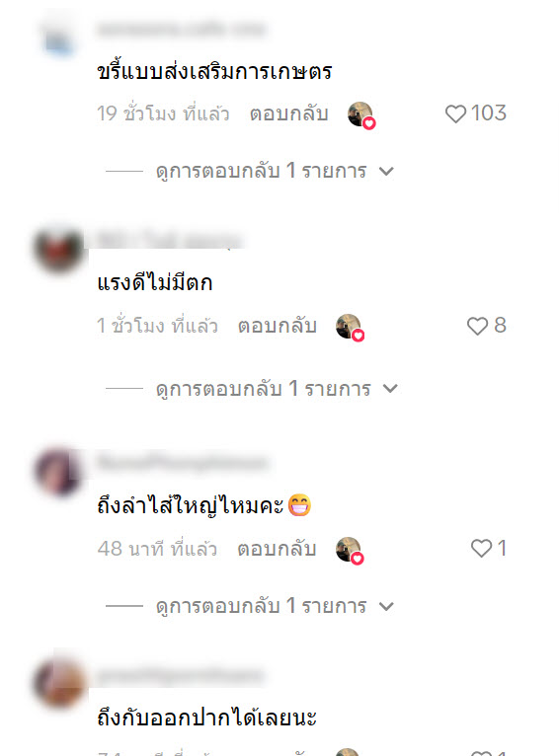Screen dimensions: 559x756
Task: Reply to the 1-hour-old comment
Action: point(278,326)
